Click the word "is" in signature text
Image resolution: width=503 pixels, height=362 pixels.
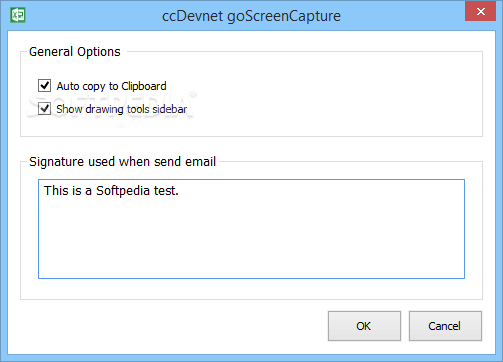point(77,191)
